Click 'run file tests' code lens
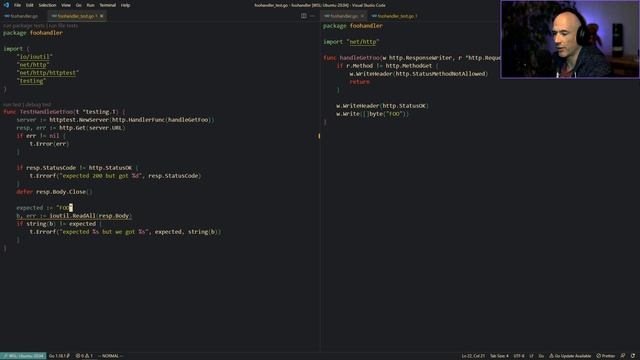Viewport: 640px width, 360px height. [x=62, y=25]
